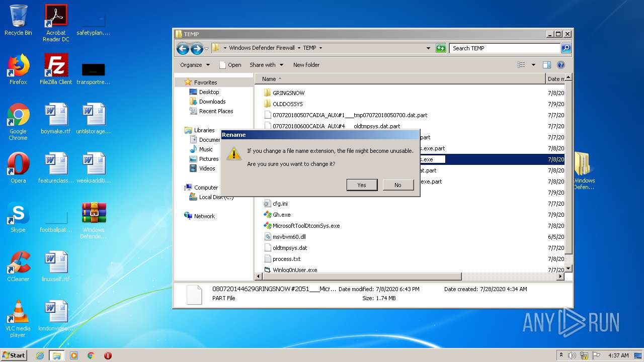Click the taskbar volume icon
The height and width of the screenshot is (362, 644).
(x=572, y=355)
